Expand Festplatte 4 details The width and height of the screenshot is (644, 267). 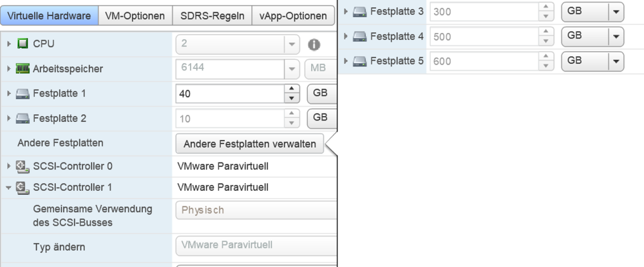tap(348, 37)
